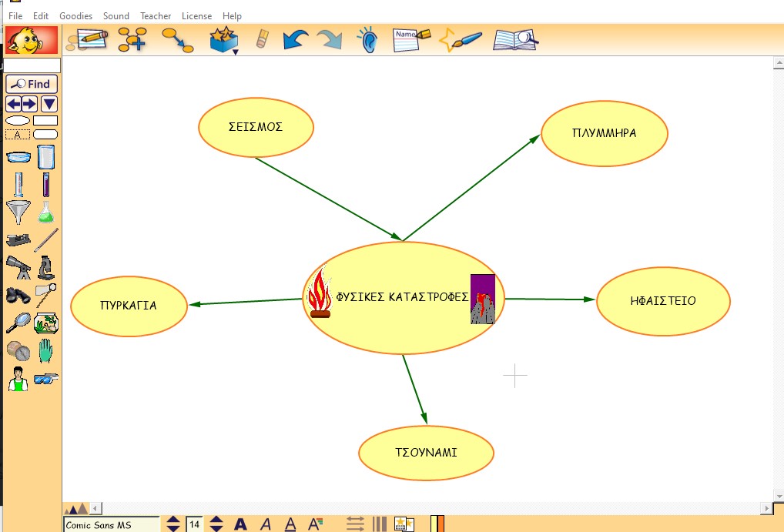This screenshot has height=532, width=784.
Task: Open the Teacher menu
Action: 156,15
